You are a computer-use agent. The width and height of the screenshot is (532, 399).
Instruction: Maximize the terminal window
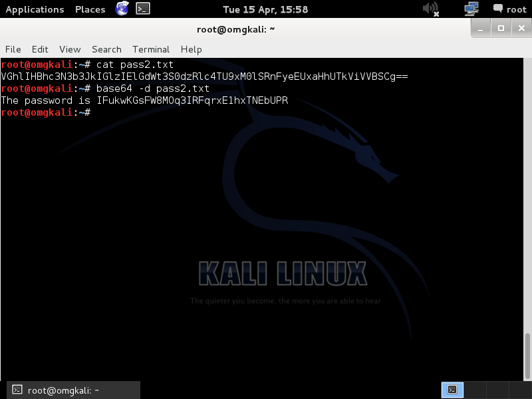point(501,29)
